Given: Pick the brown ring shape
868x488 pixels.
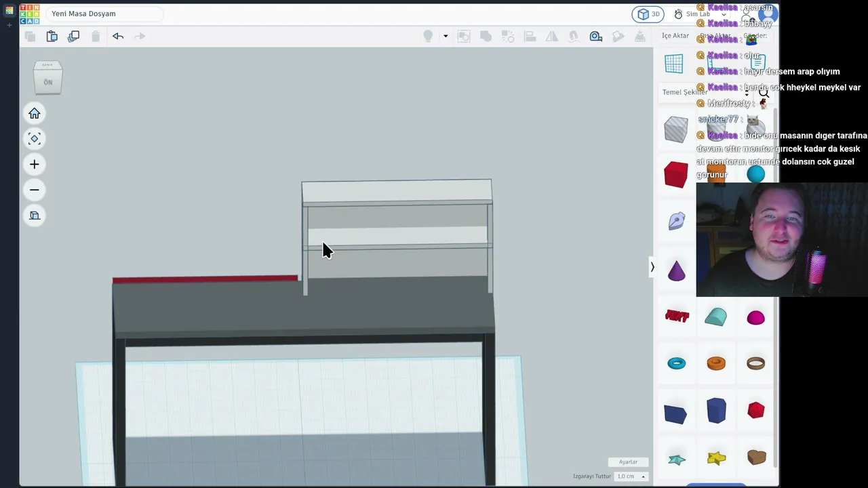Looking at the screenshot, I should point(755,363).
